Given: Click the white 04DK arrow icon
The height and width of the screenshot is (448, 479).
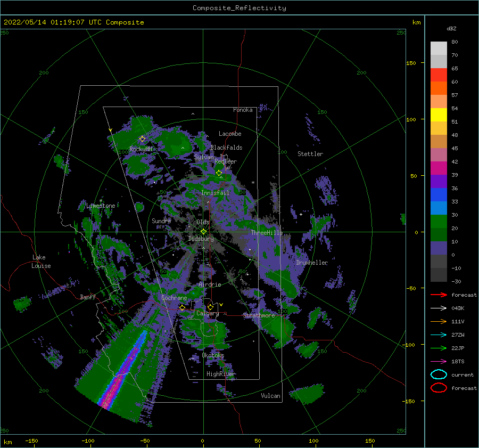Looking at the screenshot, I should [x=439, y=308].
